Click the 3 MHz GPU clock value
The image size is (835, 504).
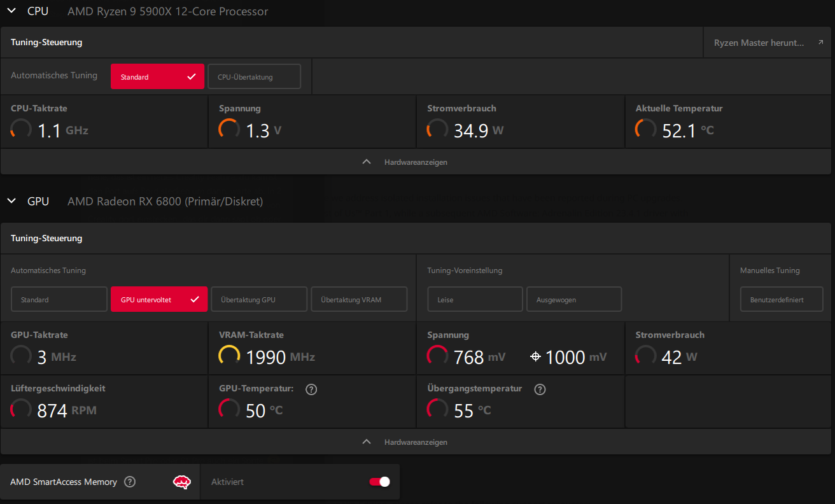[x=57, y=358]
